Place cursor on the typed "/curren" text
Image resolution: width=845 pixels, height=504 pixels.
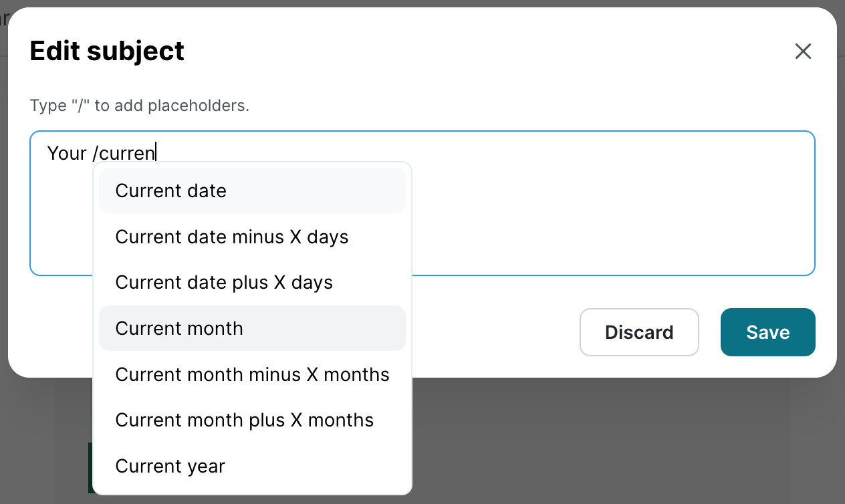click(x=127, y=153)
